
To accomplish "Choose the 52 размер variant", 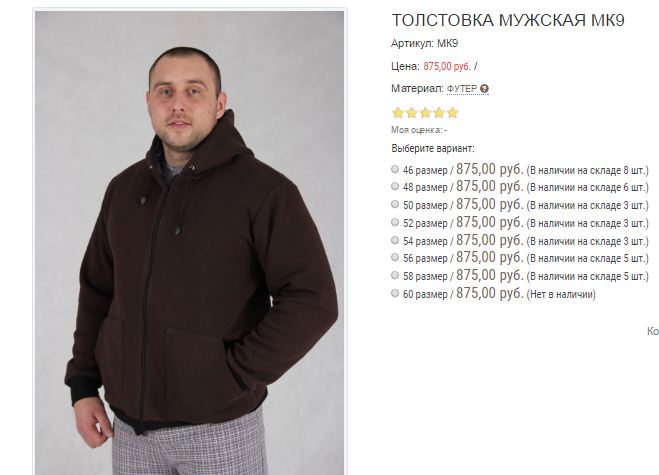I will [395, 222].
